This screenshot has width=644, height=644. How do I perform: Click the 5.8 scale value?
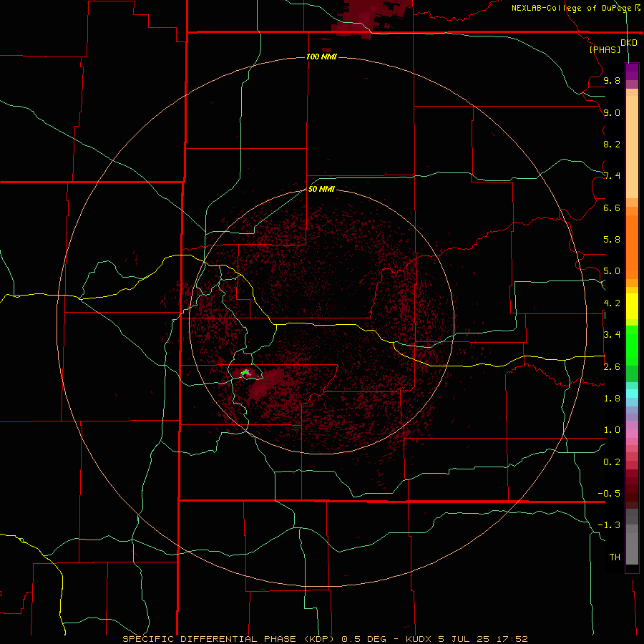click(x=612, y=240)
